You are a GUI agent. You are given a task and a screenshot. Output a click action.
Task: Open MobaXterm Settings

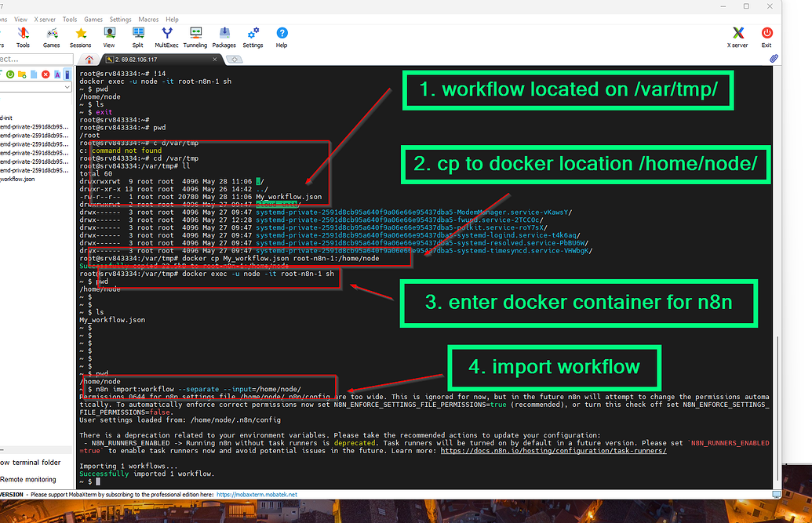coord(252,35)
